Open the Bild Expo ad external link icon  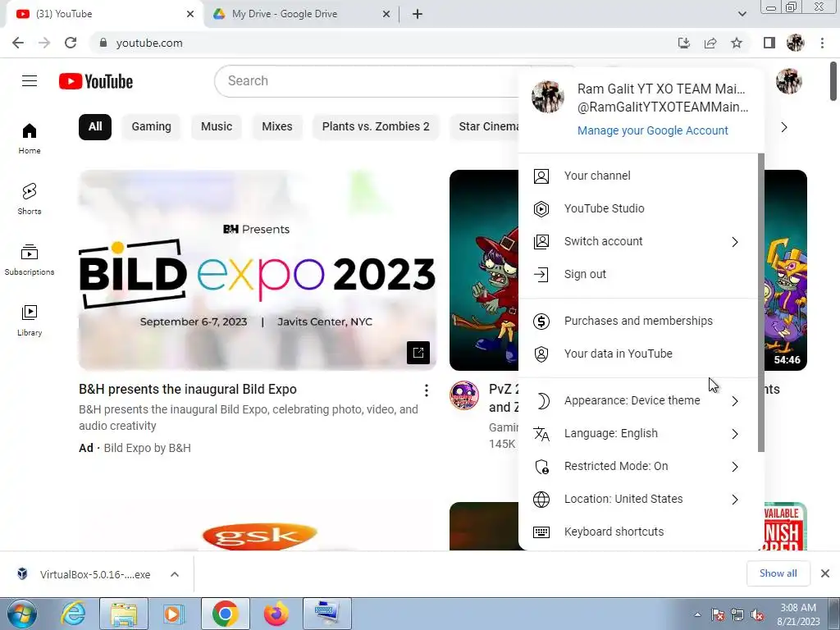tap(418, 353)
